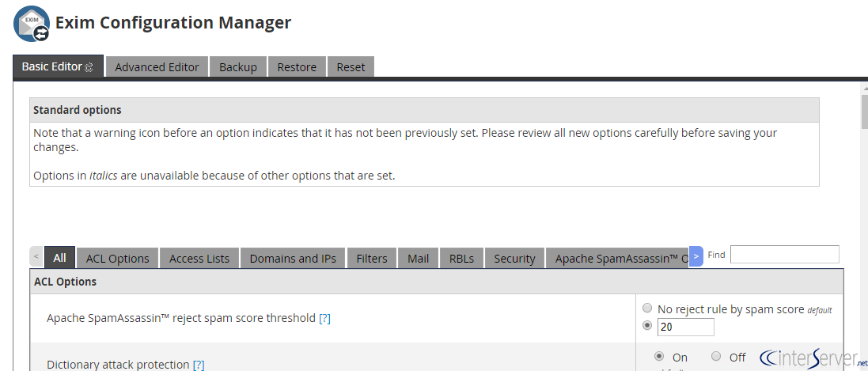Open the Apache SpamAssassin category tab
This screenshot has width=868, height=371.
[618, 259]
